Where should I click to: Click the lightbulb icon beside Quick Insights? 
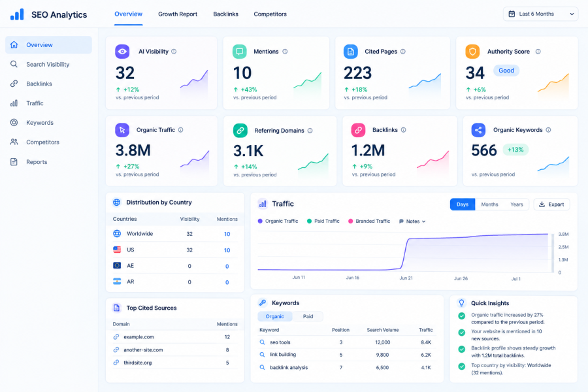coord(462,302)
